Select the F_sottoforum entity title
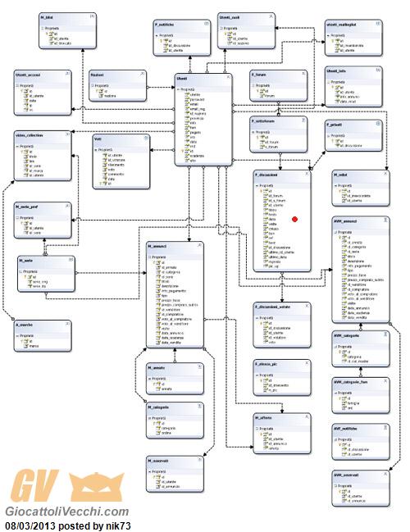This screenshot has height=532, width=410. (x=262, y=120)
